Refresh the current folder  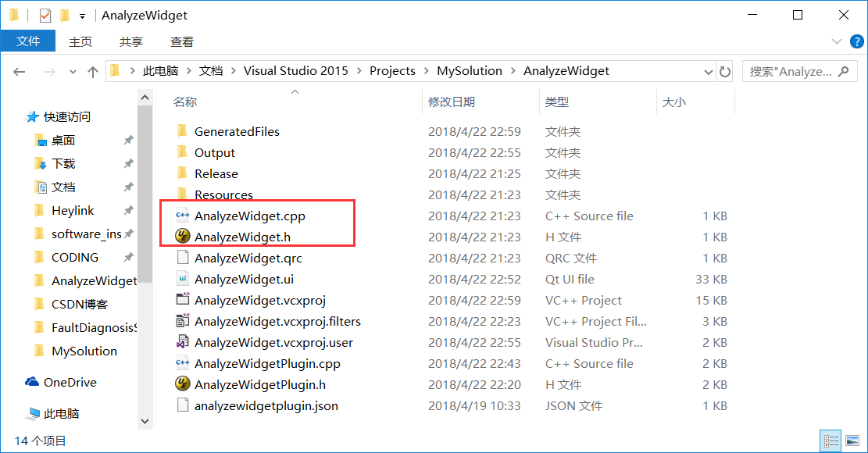[x=724, y=71]
